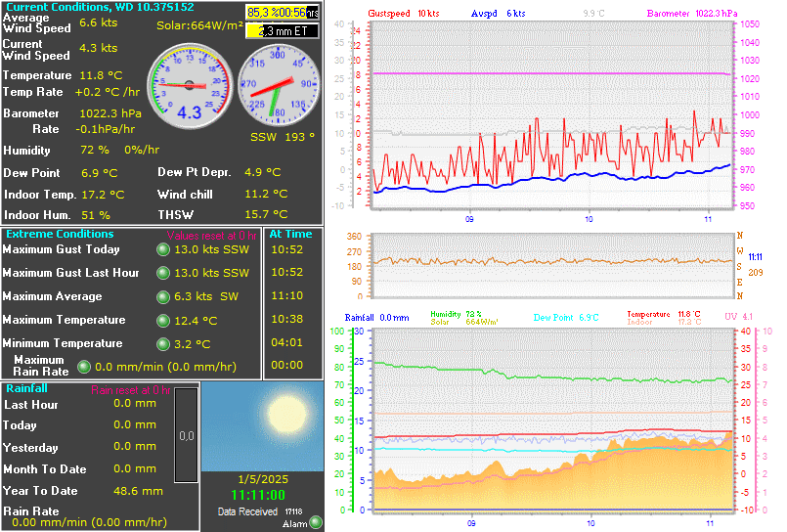Click the Current Wind Speed value 4.3 kts
The image size is (787, 532).
99,48
